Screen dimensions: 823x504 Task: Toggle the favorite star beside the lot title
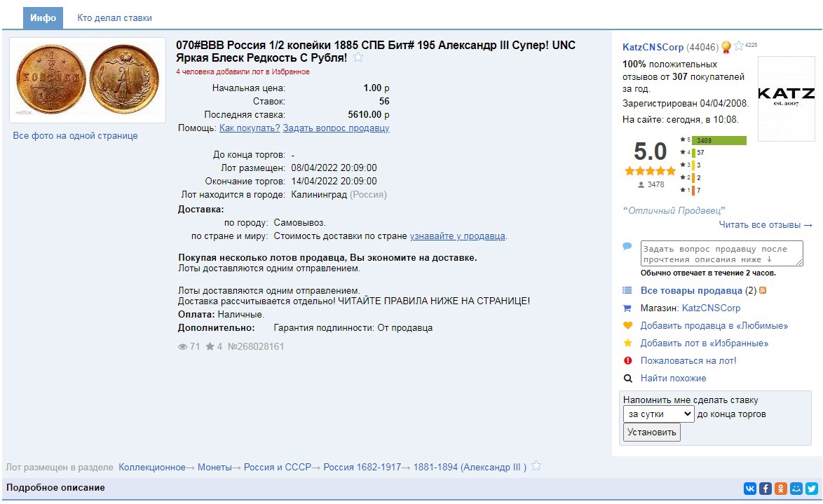tap(358, 57)
